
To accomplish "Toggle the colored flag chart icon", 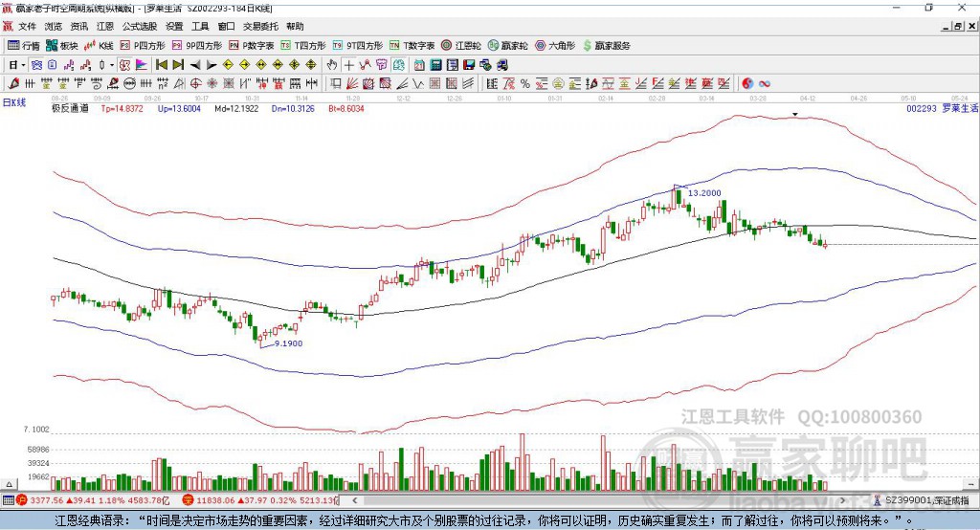I will point(142,64).
